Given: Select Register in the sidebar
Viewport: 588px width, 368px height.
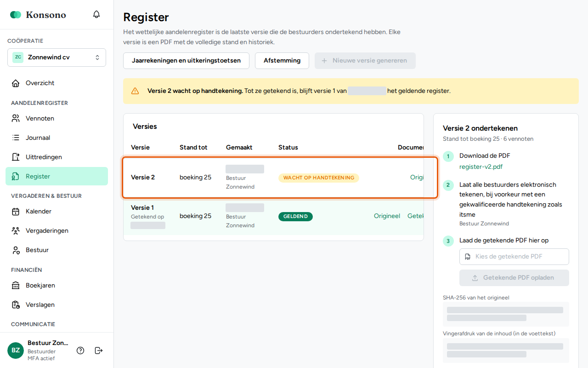Looking at the screenshot, I should pos(57,177).
